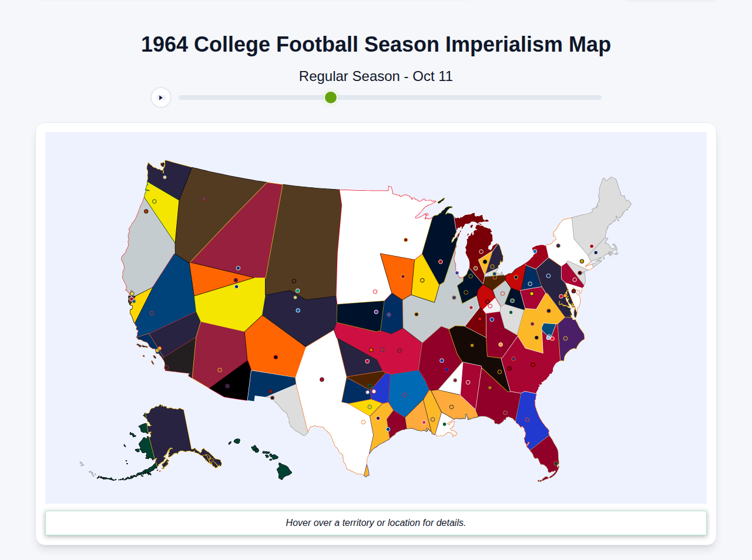This screenshot has width=752, height=560.
Task: Click the team marker dot in southern Florida
Action: pos(556,463)
